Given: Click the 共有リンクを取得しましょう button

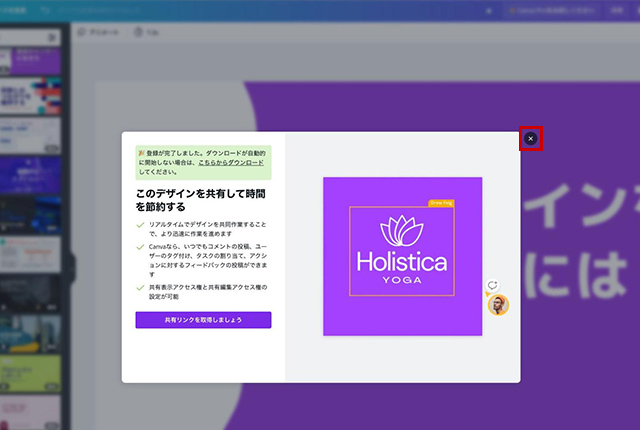Looking at the screenshot, I should pyautogui.click(x=203, y=320).
